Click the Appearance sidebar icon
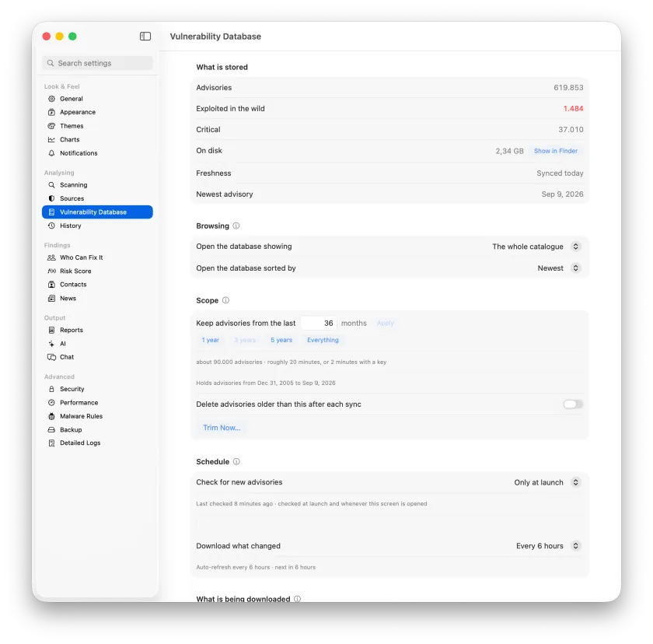The image size is (653, 644). click(51, 112)
